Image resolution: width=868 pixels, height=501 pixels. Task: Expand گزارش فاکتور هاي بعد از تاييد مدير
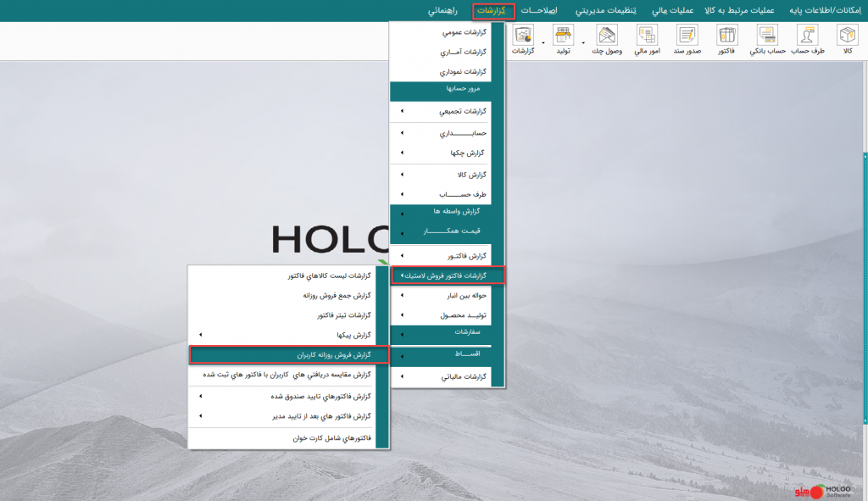pos(281,416)
